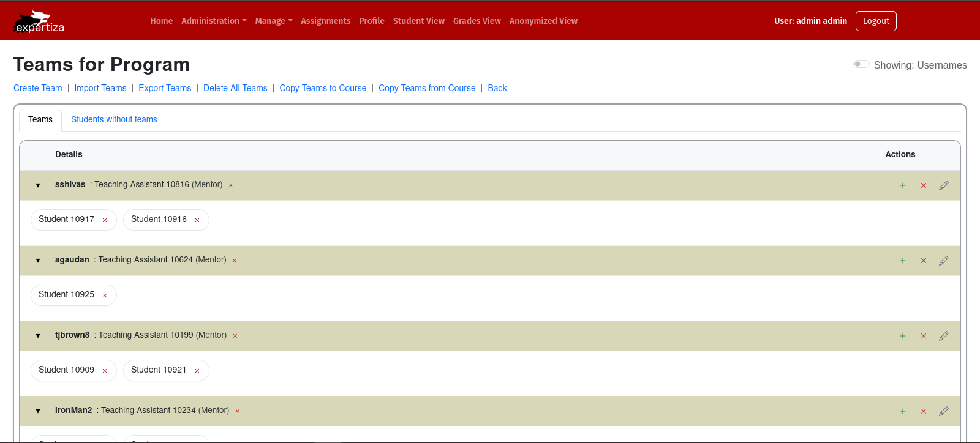Open the Manage dropdown menu
The image size is (980, 443).
(x=273, y=21)
